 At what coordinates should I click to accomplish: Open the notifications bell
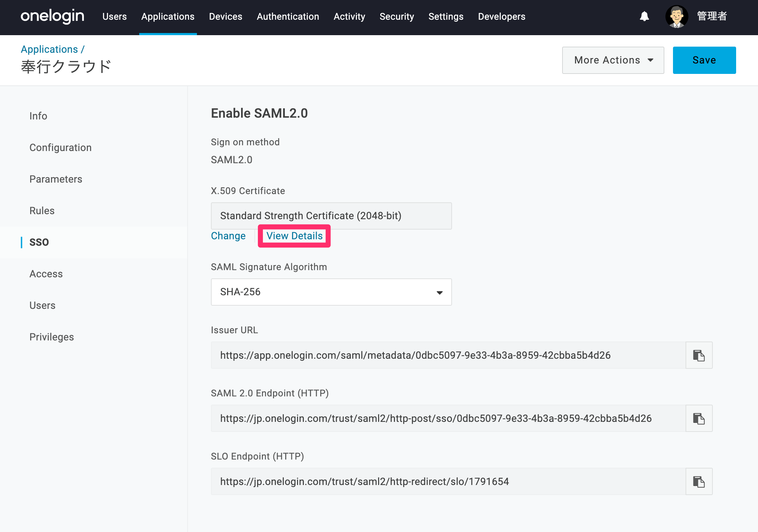click(x=644, y=17)
